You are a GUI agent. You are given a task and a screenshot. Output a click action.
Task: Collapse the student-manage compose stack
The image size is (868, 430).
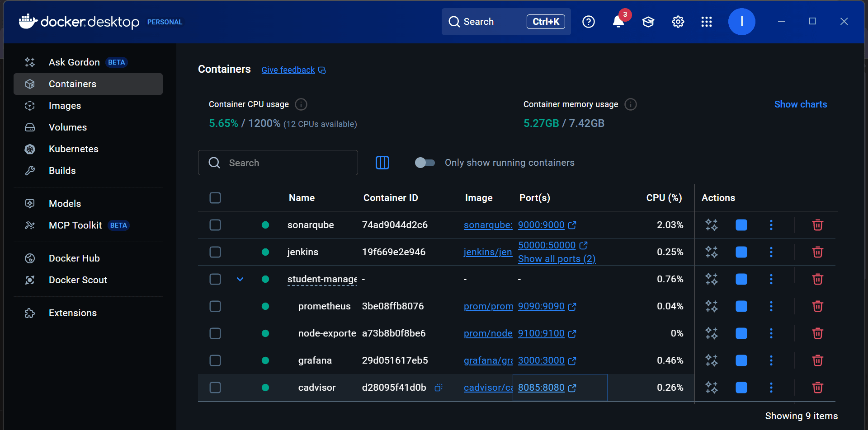point(240,279)
